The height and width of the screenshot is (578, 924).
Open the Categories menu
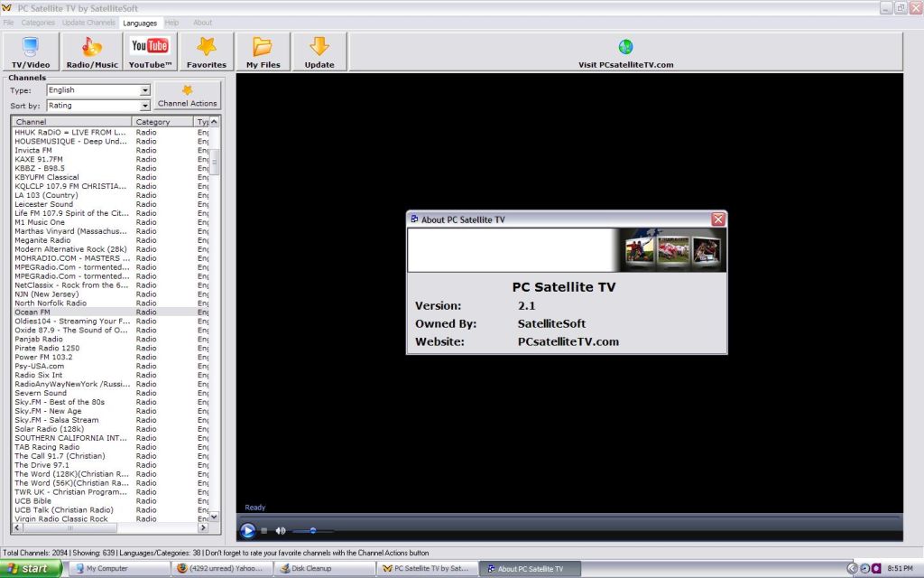[38, 23]
